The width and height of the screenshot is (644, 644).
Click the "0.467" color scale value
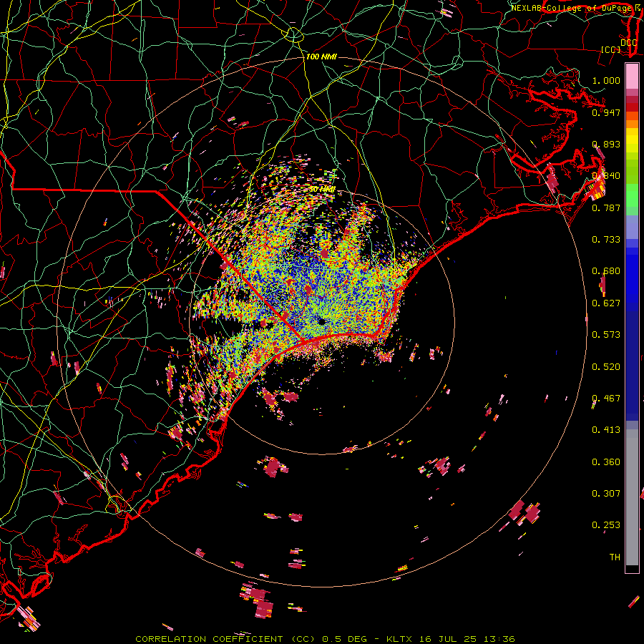[606, 399]
